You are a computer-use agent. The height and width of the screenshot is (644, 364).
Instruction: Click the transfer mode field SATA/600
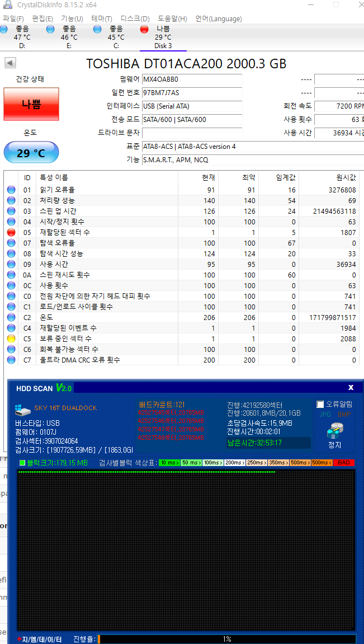(x=192, y=120)
